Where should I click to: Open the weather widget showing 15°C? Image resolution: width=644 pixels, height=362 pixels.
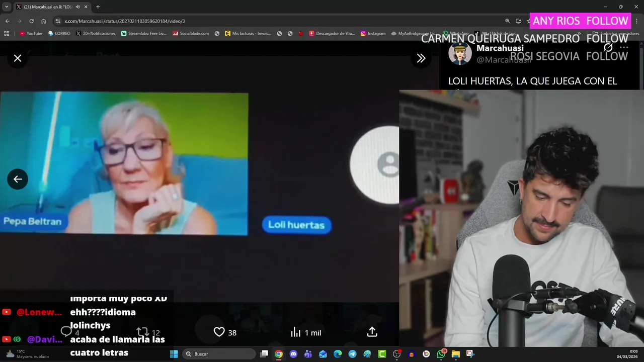point(26,354)
